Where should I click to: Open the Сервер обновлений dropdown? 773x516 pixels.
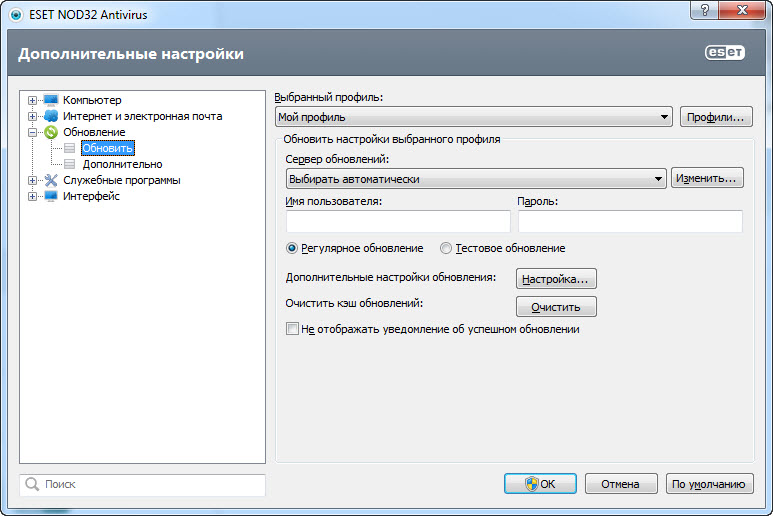click(x=476, y=179)
